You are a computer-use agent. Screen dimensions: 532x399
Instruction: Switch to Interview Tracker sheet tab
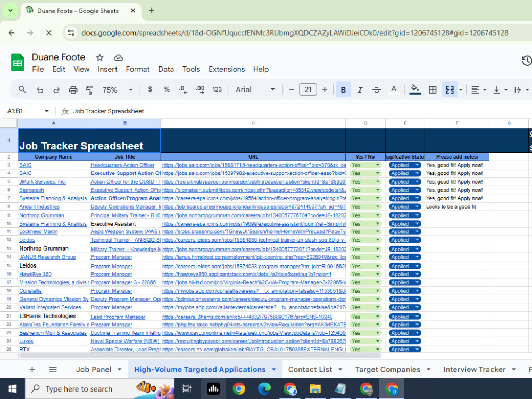474,369
